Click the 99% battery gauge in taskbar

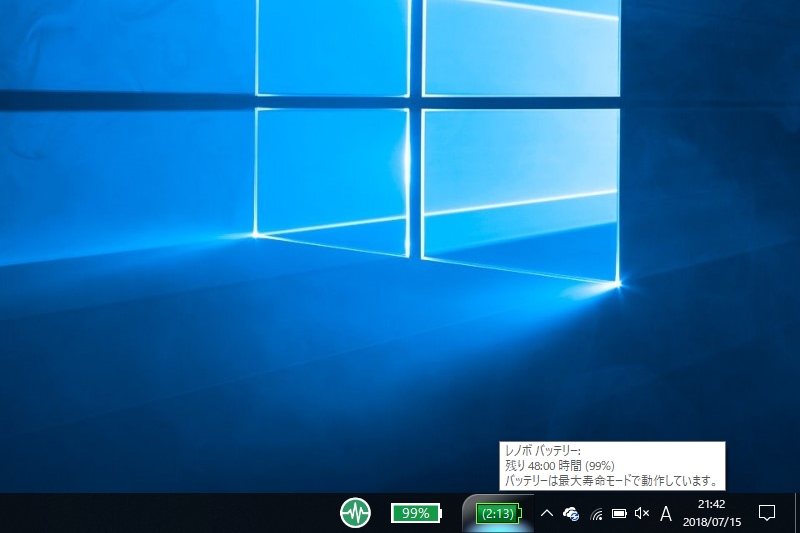pos(416,513)
